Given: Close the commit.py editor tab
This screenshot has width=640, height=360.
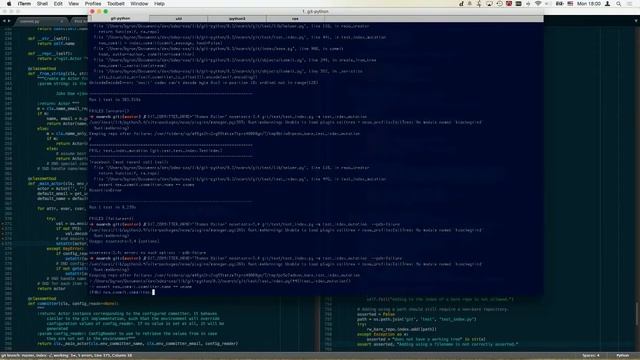Looking at the screenshot, I should [62, 21].
